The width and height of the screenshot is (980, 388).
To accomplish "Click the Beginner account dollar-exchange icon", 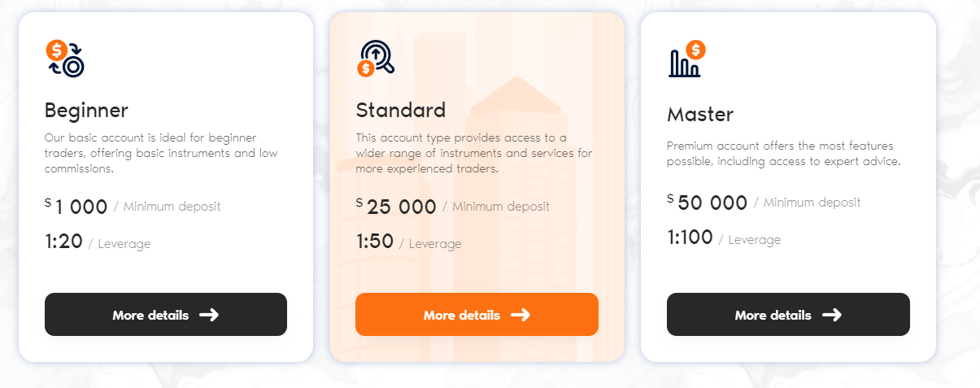I will pyautogui.click(x=65, y=59).
